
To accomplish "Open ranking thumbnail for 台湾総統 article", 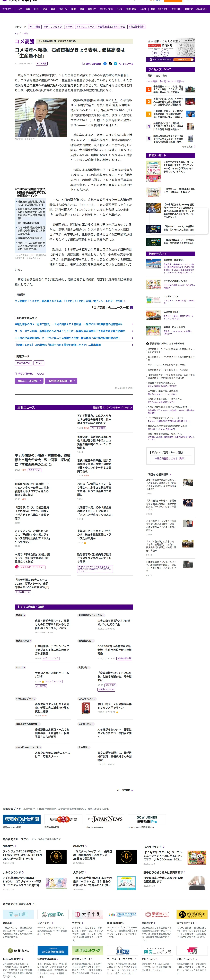I will [x=190, y=114].
